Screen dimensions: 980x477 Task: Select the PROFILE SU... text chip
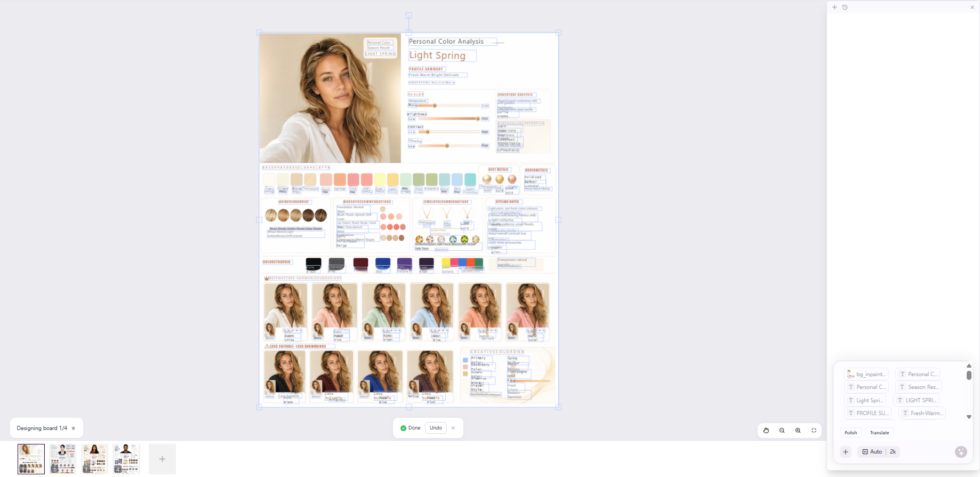[x=868, y=413]
